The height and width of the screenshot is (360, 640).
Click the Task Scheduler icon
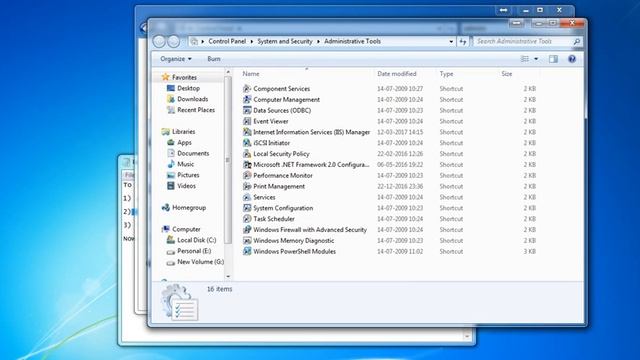click(247, 219)
